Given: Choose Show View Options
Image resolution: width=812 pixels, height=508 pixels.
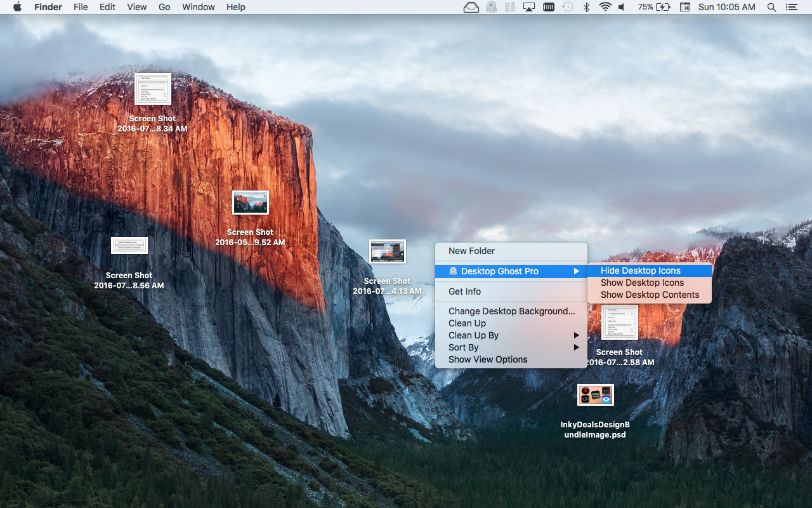Looking at the screenshot, I should pos(511,359).
